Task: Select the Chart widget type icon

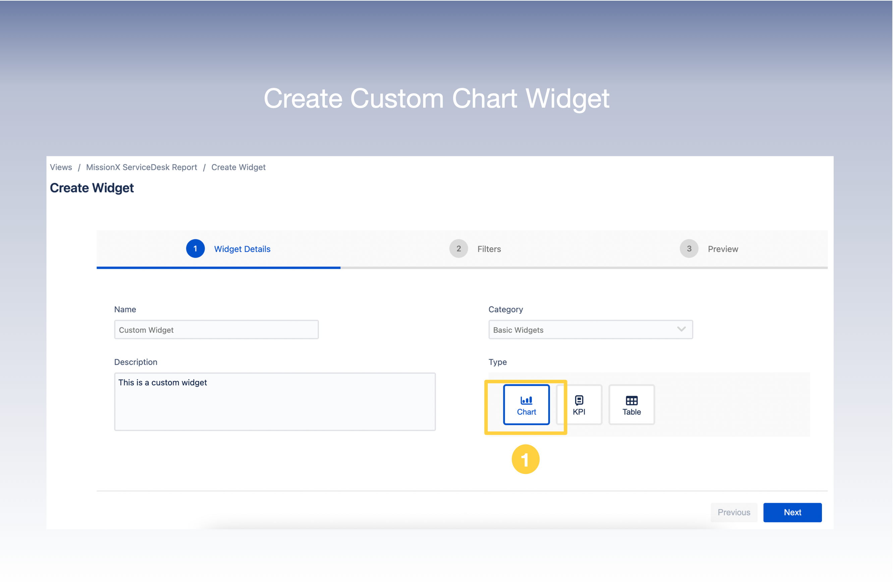Action: (x=526, y=405)
